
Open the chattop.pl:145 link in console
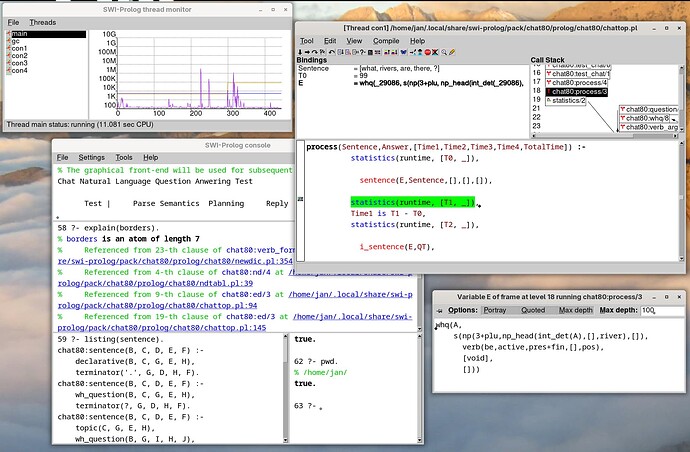click(x=162, y=328)
